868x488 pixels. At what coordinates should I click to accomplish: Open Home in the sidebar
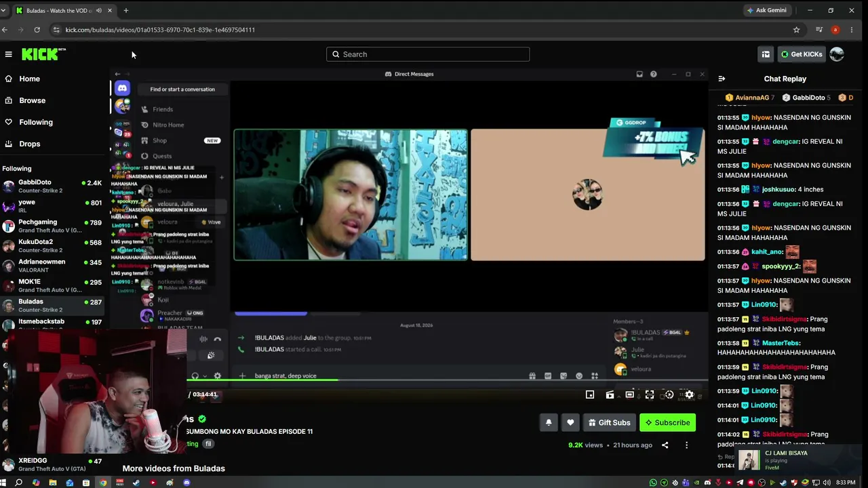29,79
